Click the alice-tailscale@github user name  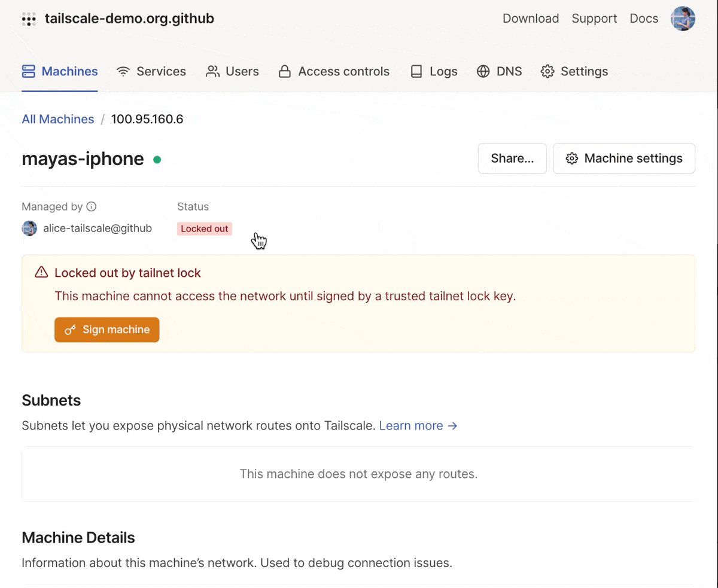tap(98, 228)
